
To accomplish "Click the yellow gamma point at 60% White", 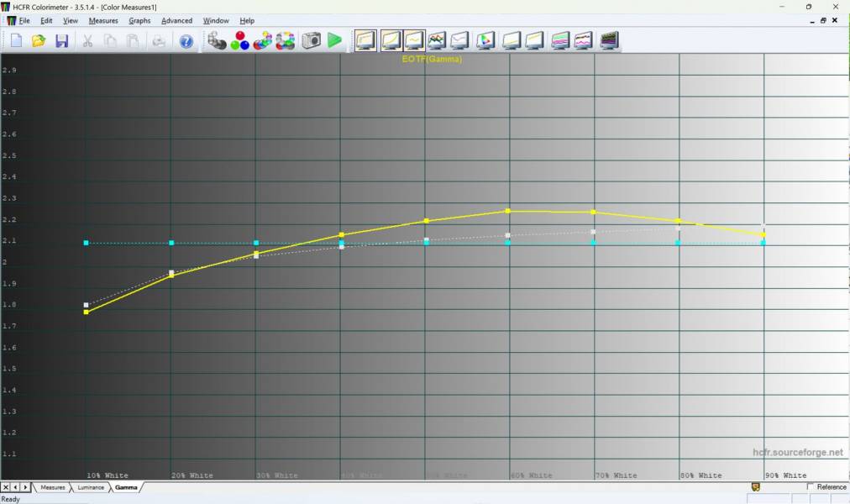I will click(x=508, y=211).
